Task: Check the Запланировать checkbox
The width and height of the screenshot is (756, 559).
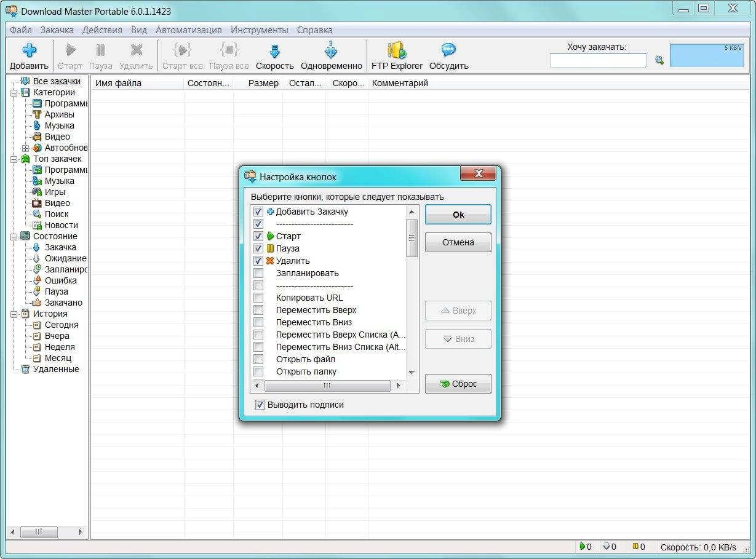Action: point(258,273)
